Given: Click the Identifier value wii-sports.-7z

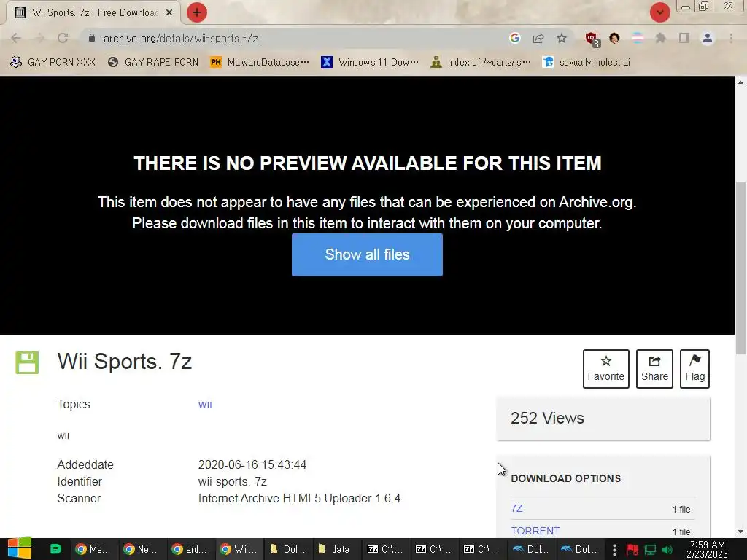Looking at the screenshot, I should pyautogui.click(x=233, y=481).
